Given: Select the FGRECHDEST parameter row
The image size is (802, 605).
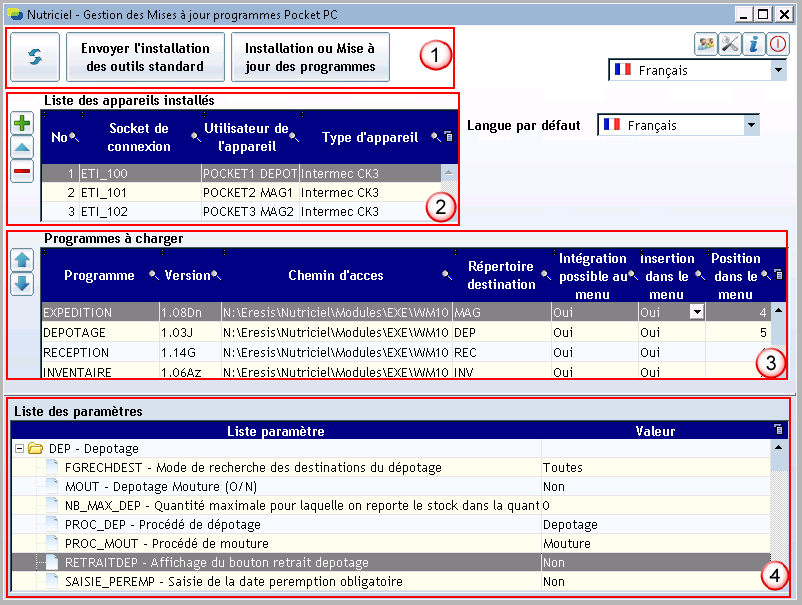Looking at the screenshot, I should [x=391, y=467].
